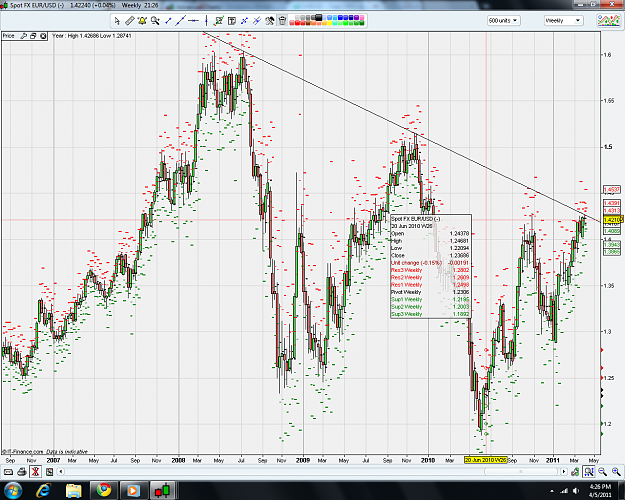Screen dimensions: 625x500
Task: Select the magnifier zoom tool in toolbar
Action: pyautogui.click(x=155, y=21)
